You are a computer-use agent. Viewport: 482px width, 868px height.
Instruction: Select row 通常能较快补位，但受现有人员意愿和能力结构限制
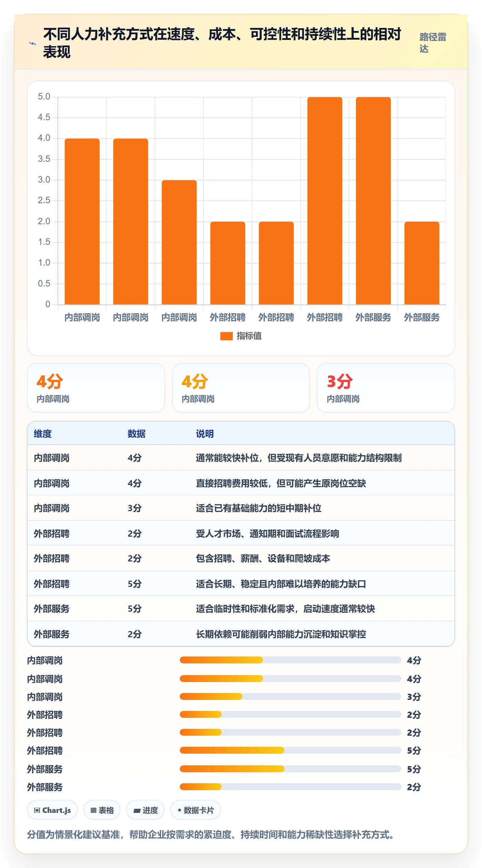click(241, 458)
